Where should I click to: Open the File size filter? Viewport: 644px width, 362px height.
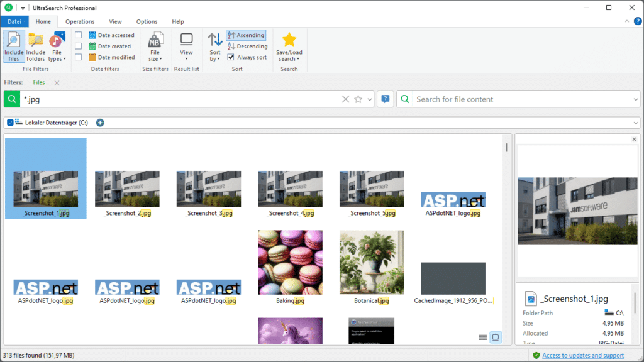155,47
